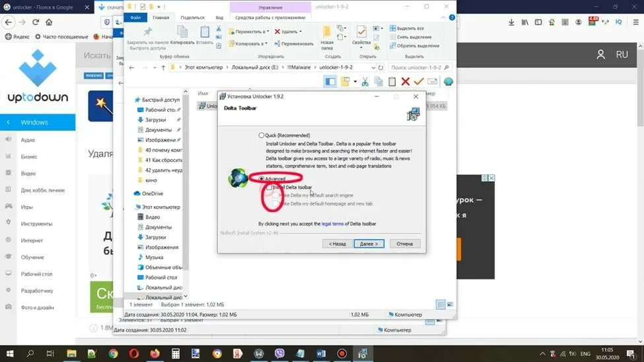Select Этот компьютер in navigation pane
The height and width of the screenshot is (362, 644).
click(x=158, y=207)
